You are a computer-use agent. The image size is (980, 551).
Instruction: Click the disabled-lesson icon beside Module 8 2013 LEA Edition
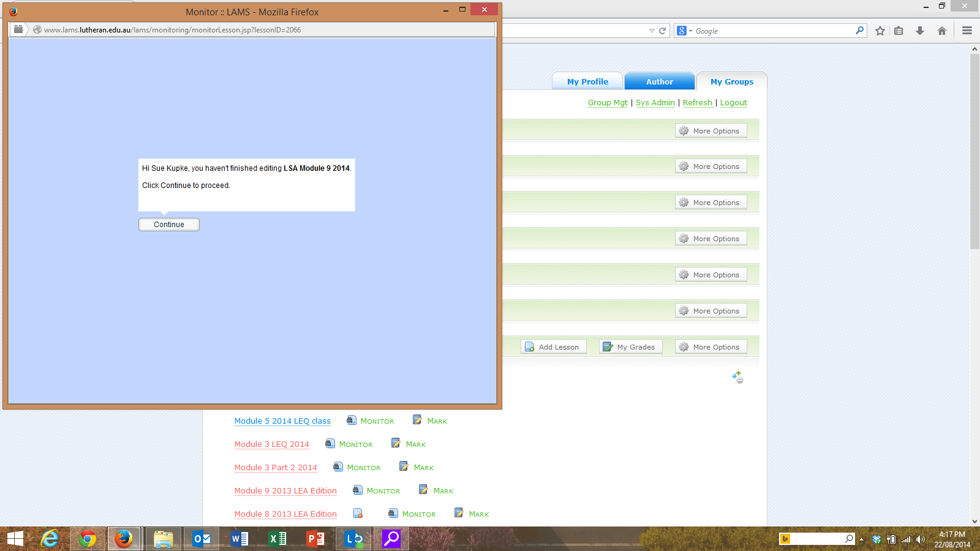[358, 513]
